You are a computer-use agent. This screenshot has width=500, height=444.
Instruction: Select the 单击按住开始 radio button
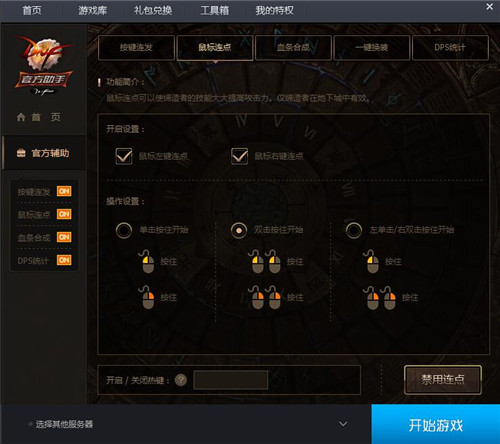pos(124,230)
